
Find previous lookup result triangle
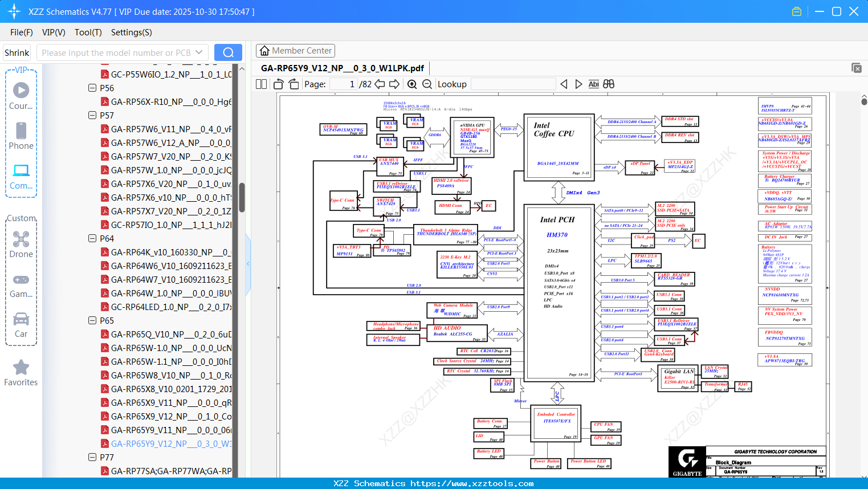(564, 84)
